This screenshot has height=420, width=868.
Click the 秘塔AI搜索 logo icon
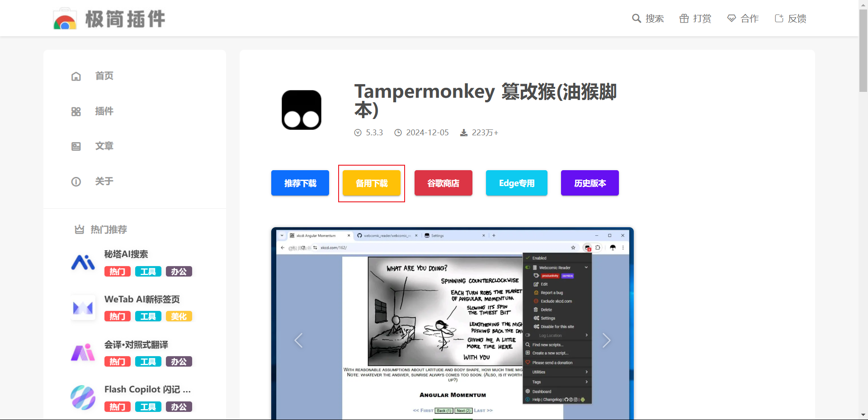tap(83, 262)
